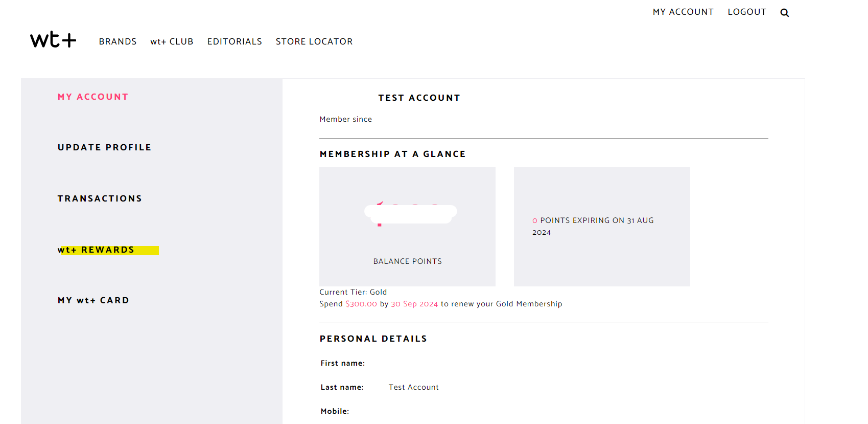Click the Test Account last name value
Viewport: 868px width, 424px height.
[x=414, y=387]
